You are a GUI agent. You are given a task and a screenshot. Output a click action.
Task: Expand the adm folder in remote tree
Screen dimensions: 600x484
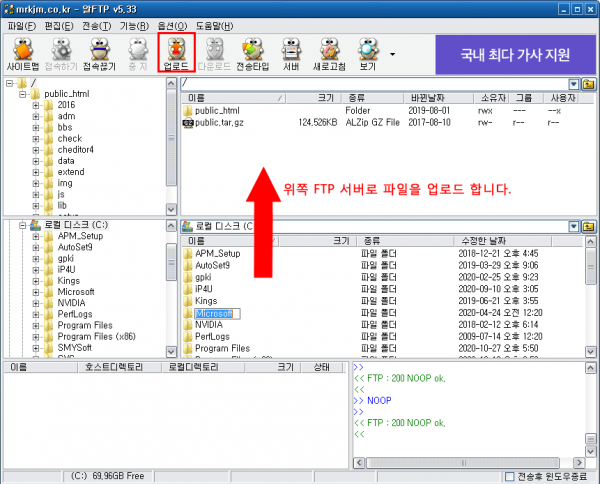(36, 116)
